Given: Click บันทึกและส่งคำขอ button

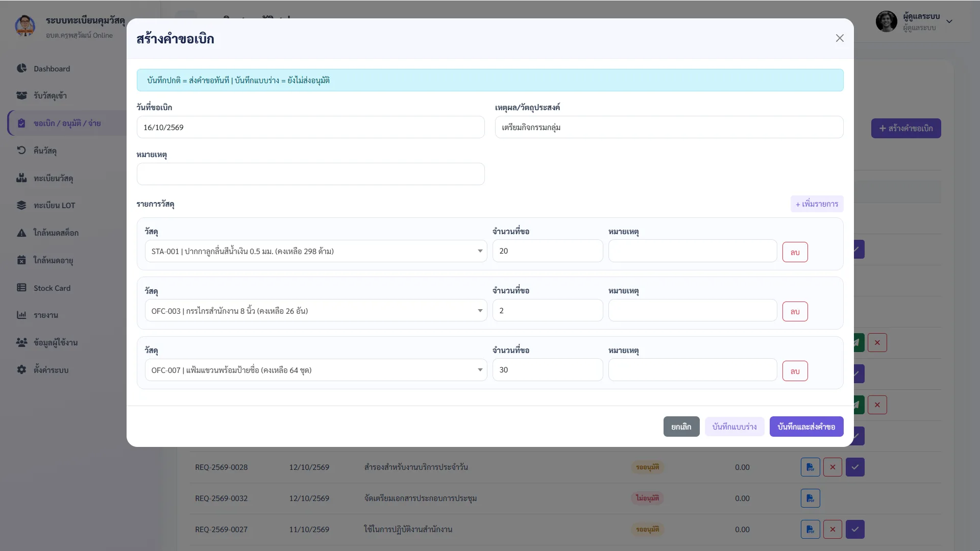Looking at the screenshot, I should point(806,427).
